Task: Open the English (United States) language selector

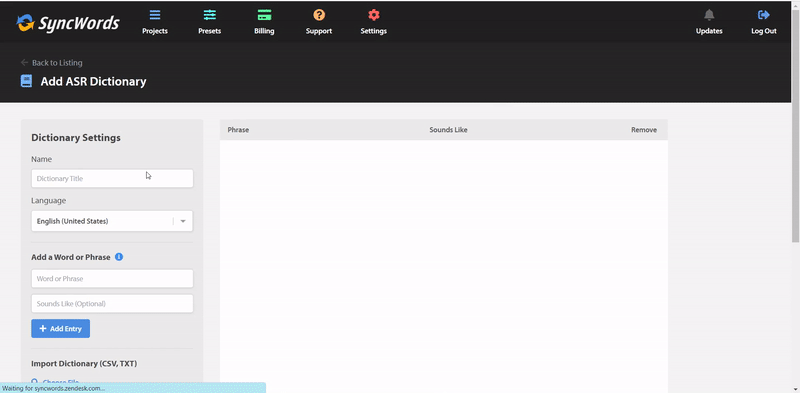Action: 112,222
